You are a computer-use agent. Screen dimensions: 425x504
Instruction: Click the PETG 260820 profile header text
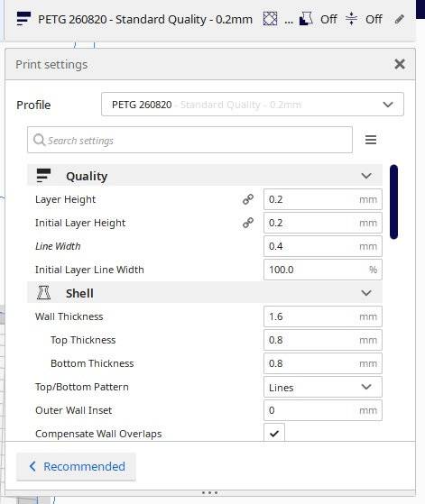coord(145,20)
